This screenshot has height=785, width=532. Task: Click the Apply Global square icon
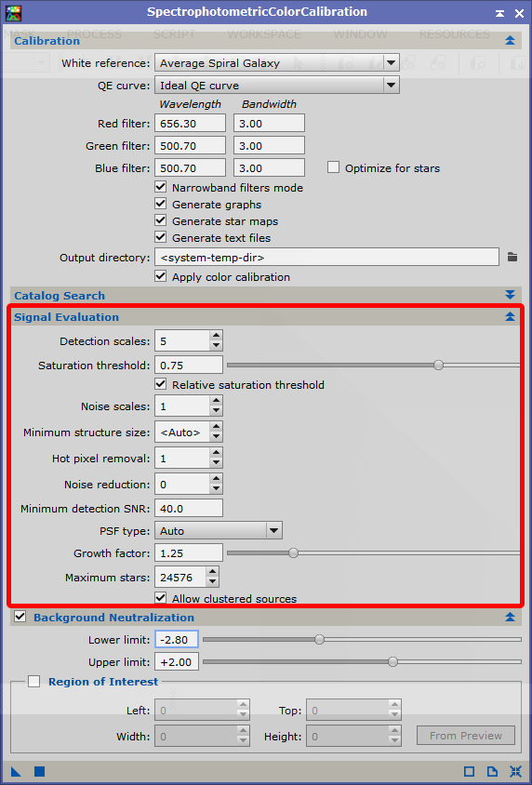tap(40, 771)
